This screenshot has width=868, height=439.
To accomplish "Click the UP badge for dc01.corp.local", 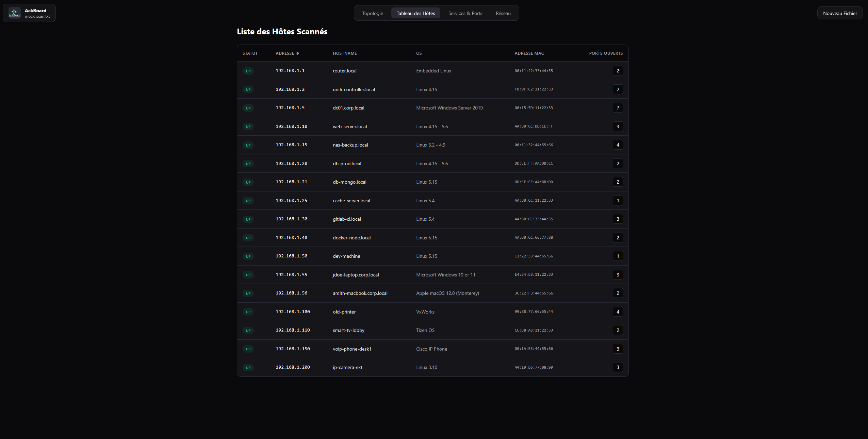I will click(248, 108).
